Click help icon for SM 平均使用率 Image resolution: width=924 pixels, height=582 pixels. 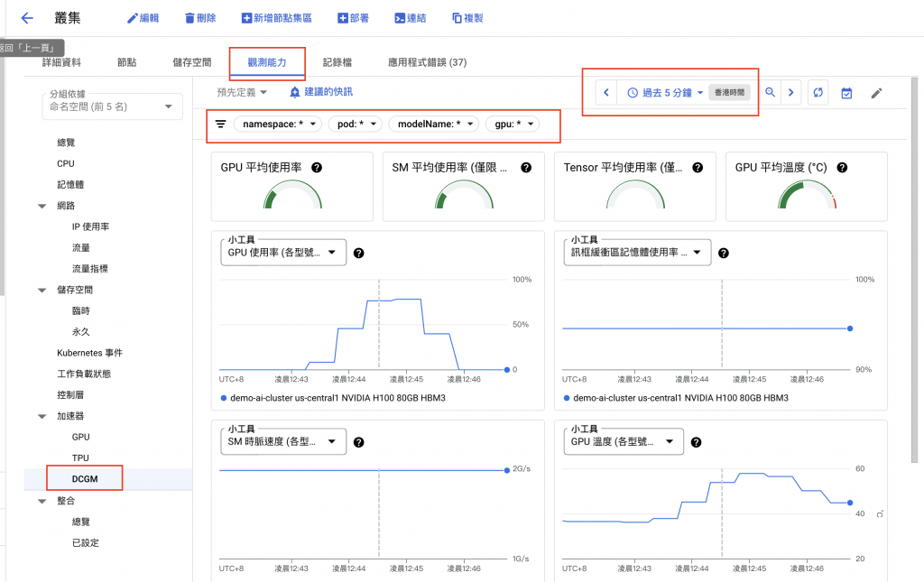(526, 167)
